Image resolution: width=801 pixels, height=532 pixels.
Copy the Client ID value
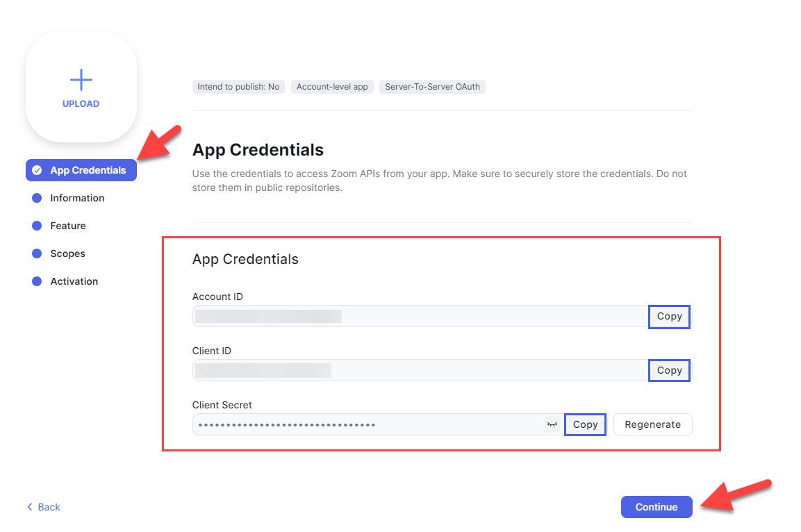tap(669, 370)
